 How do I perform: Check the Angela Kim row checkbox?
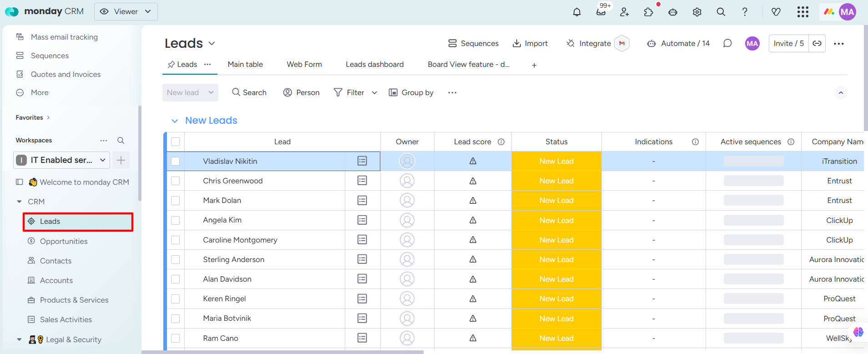176,220
